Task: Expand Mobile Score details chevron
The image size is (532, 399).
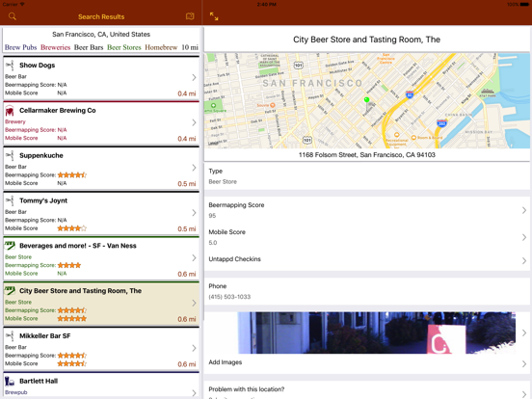Action: tap(524, 237)
